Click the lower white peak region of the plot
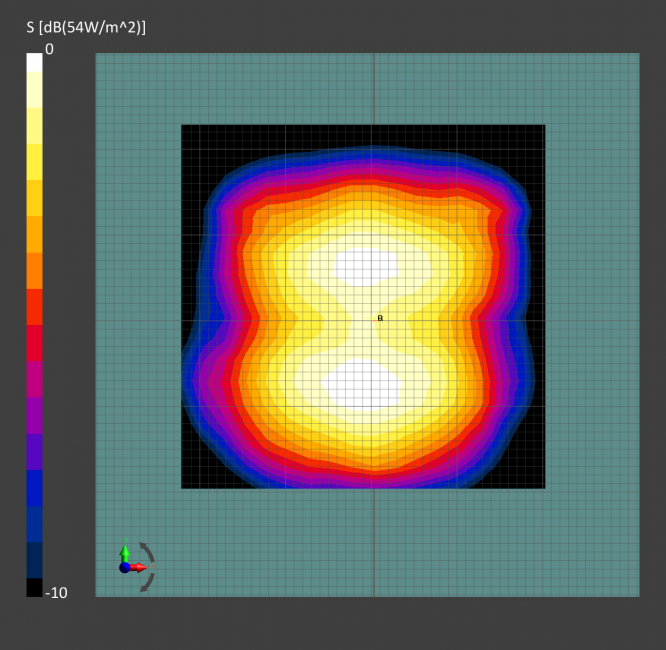This screenshot has height=650, width=666. point(362,384)
